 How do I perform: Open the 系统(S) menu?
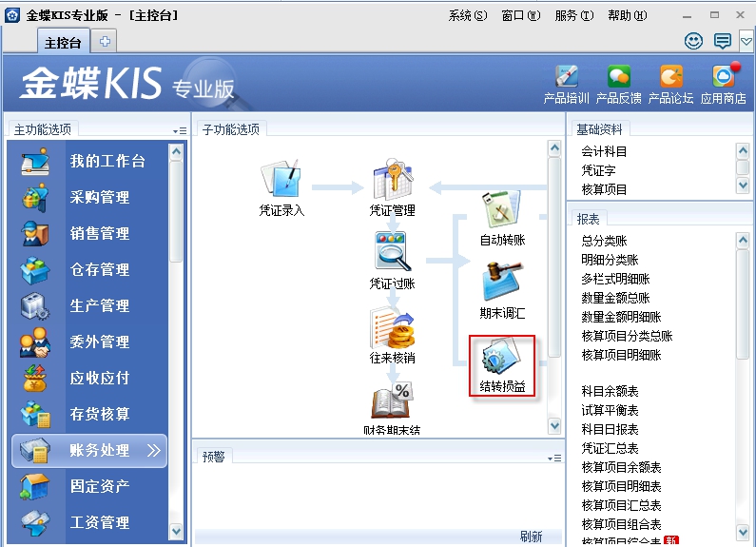(467, 16)
